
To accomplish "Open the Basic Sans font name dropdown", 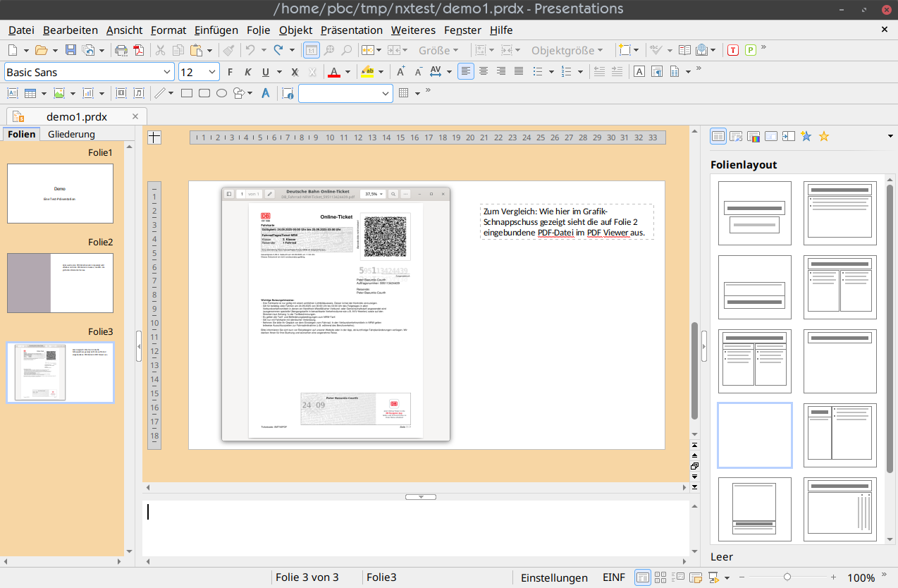I will tap(168, 72).
